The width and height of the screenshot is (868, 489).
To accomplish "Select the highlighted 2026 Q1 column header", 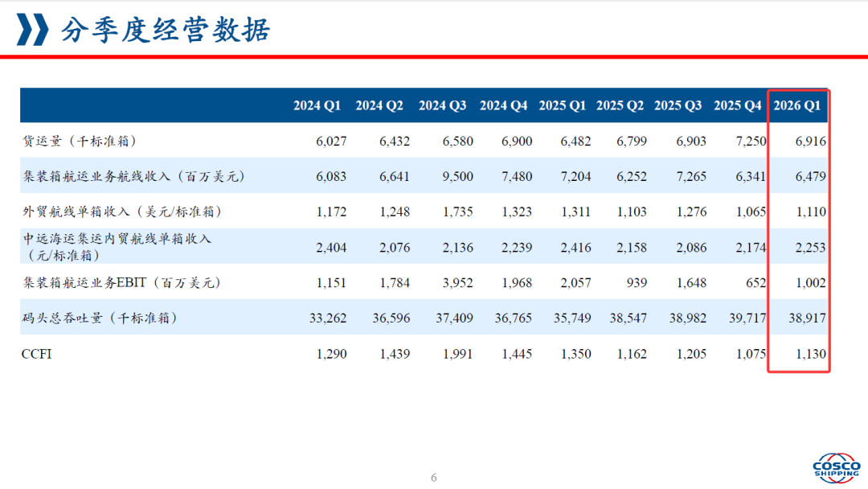I will click(796, 105).
